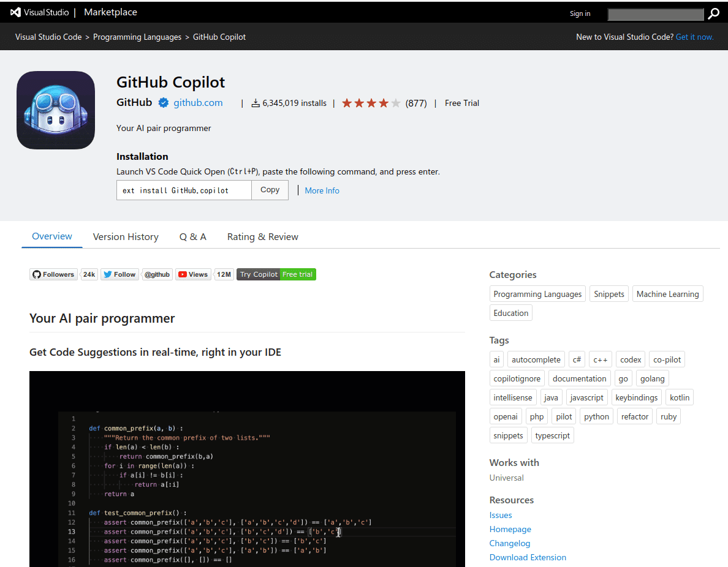This screenshot has height=567, width=728.
Task: Click the ai tag
Action: pos(496,359)
